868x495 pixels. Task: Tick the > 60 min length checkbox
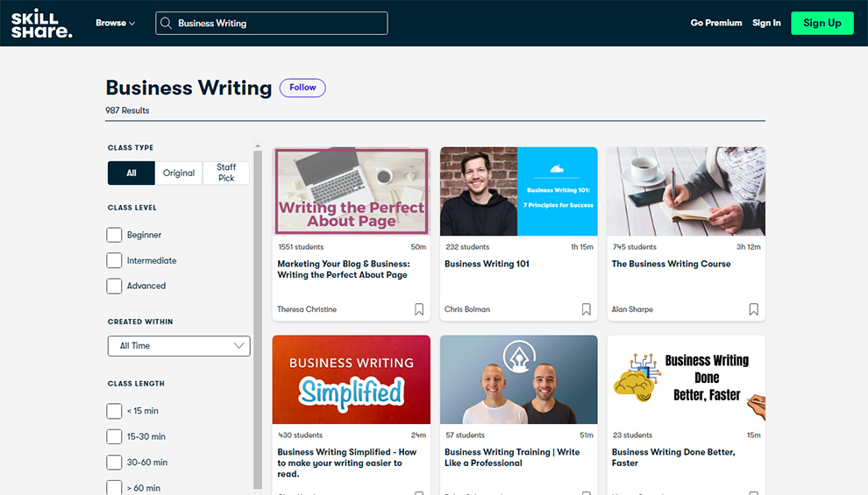[114, 487]
